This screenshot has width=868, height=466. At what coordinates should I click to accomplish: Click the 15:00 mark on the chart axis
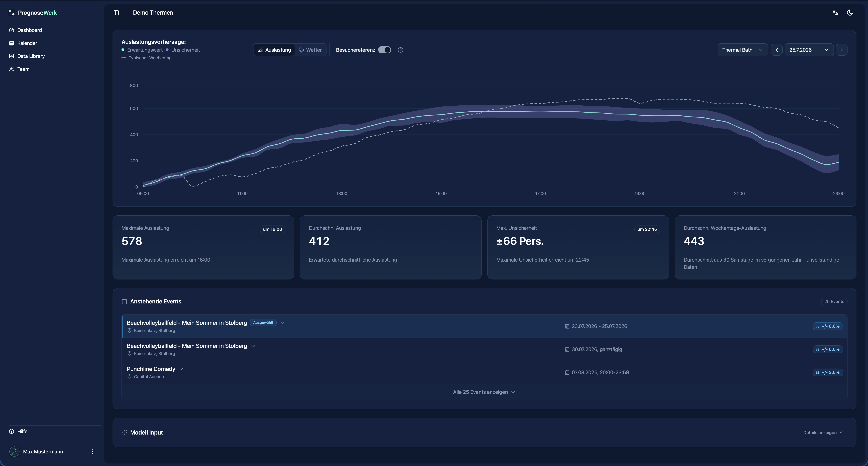pos(441,194)
